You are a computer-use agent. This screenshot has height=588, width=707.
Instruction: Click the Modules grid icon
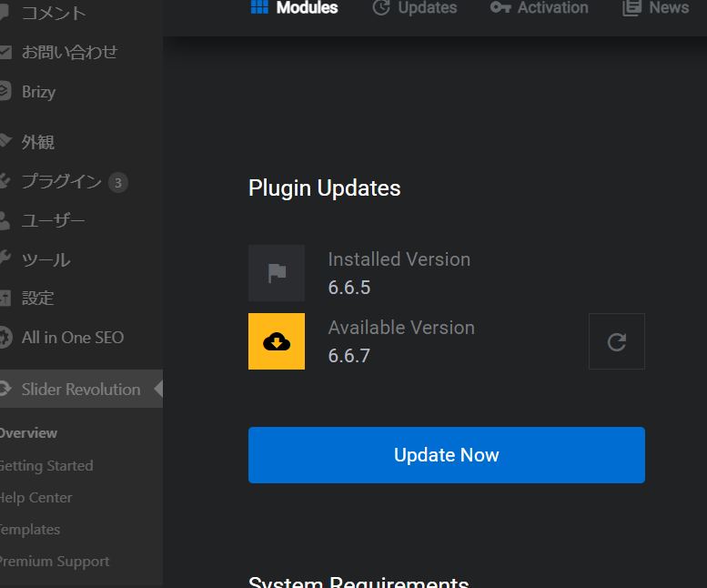point(259,7)
